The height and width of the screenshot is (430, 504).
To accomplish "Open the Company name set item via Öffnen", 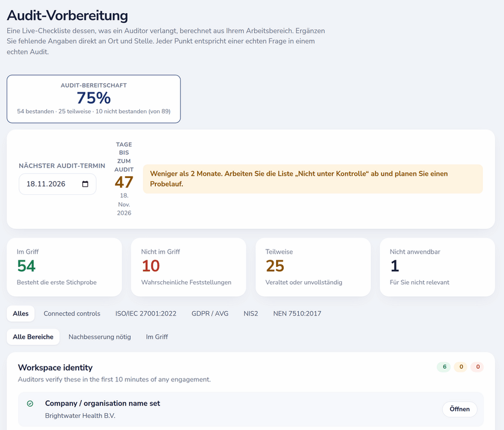I will coord(460,409).
